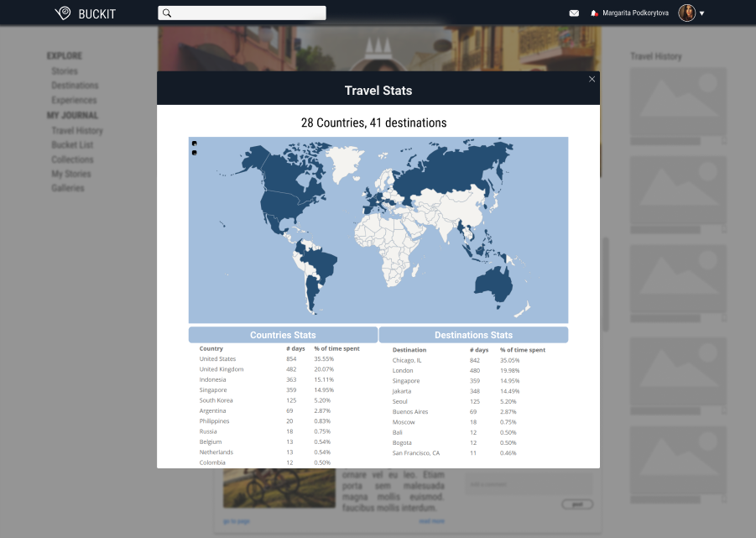
Task: Open Experiences in the Explore sidebar
Action: click(x=74, y=100)
